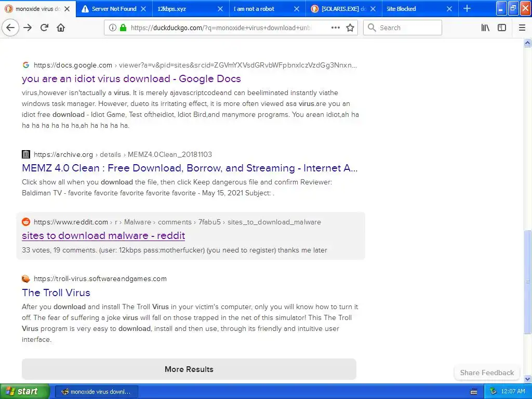Open 'you are an idiot virus download' result
The width and height of the screenshot is (532, 399).
point(131,79)
